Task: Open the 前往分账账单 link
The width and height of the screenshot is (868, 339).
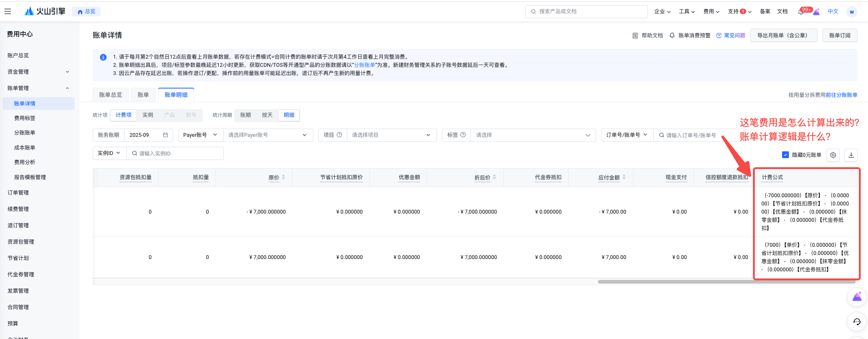Action: 842,95
